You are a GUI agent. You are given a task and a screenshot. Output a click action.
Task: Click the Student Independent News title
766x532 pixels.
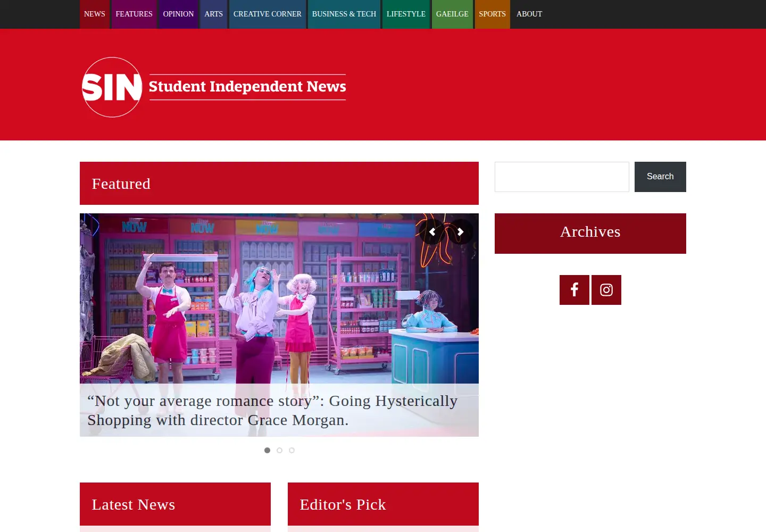[247, 87]
